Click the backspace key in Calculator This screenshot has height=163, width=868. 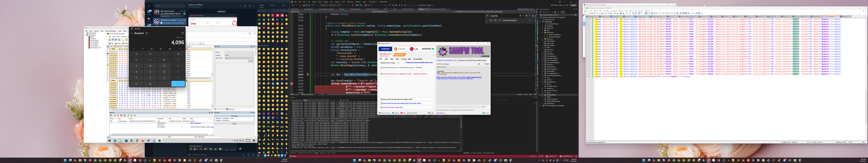click(178, 54)
